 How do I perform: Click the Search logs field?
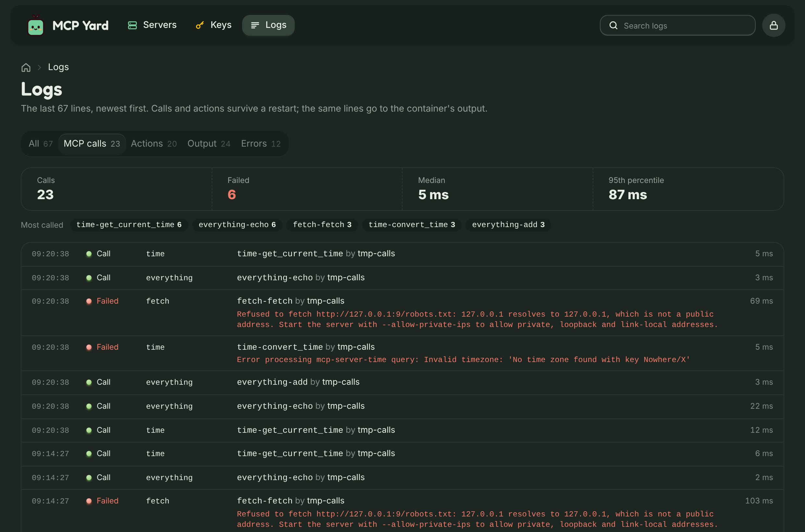[677, 25]
